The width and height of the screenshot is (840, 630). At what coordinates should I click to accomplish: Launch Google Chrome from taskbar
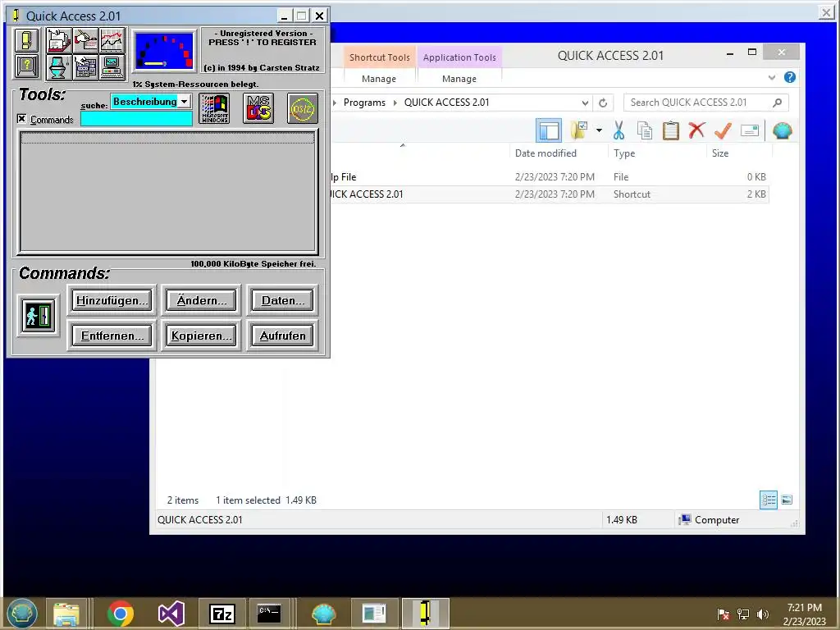(121, 614)
